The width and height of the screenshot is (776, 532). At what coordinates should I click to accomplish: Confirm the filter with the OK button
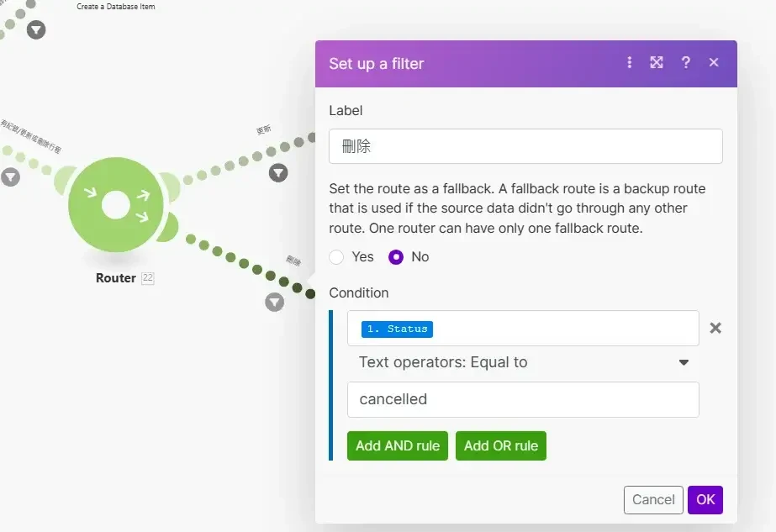pyautogui.click(x=705, y=500)
